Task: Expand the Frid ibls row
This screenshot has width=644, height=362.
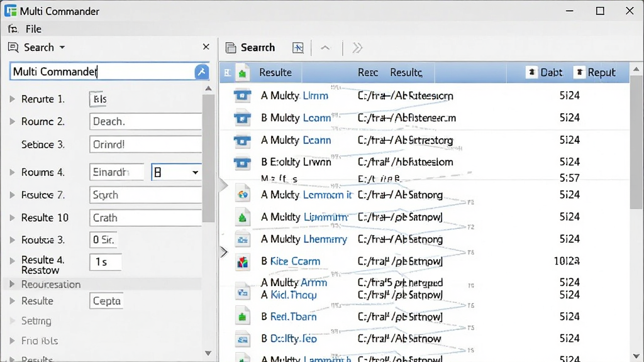Action: click(x=13, y=341)
